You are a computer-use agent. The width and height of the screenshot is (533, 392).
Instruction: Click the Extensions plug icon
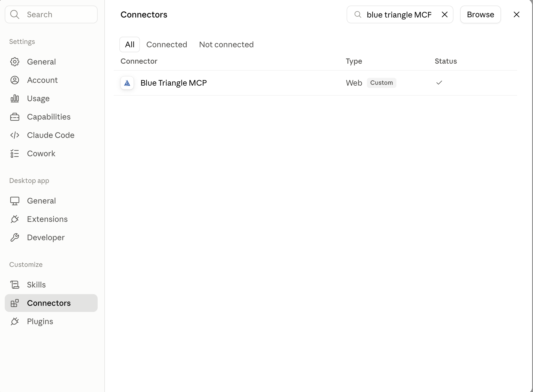(x=15, y=219)
